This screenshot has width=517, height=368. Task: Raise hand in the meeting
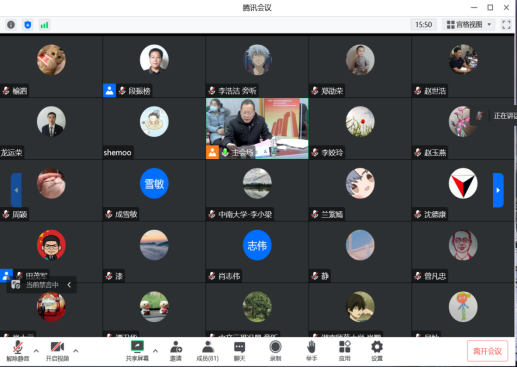[311, 351]
